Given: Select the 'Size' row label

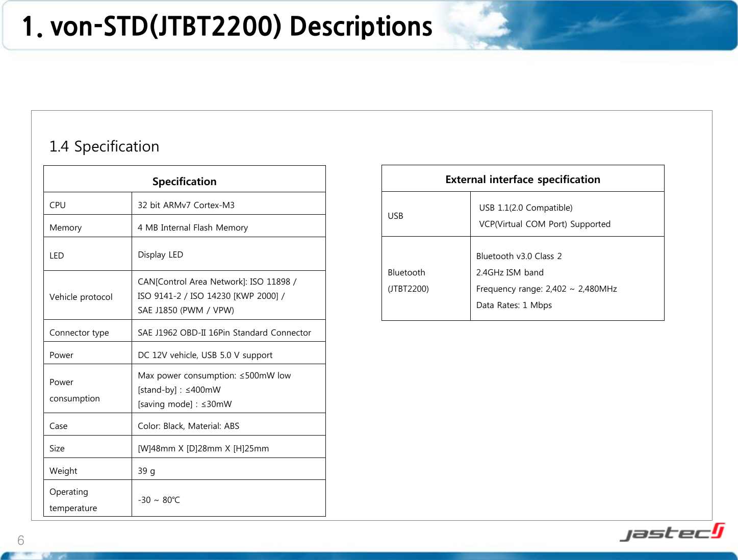Looking at the screenshot, I should (x=57, y=448).
